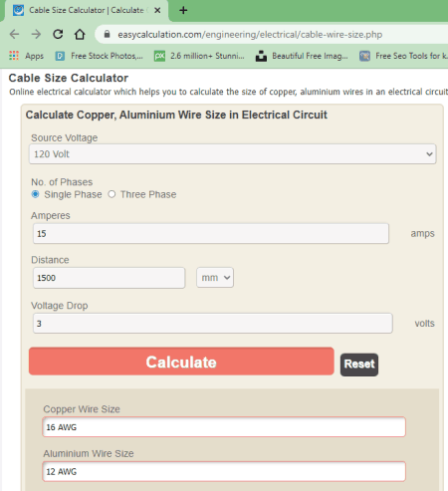Open the 2.6 million+ Stunning bookmark
448x491 pixels.
click(199, 56)
